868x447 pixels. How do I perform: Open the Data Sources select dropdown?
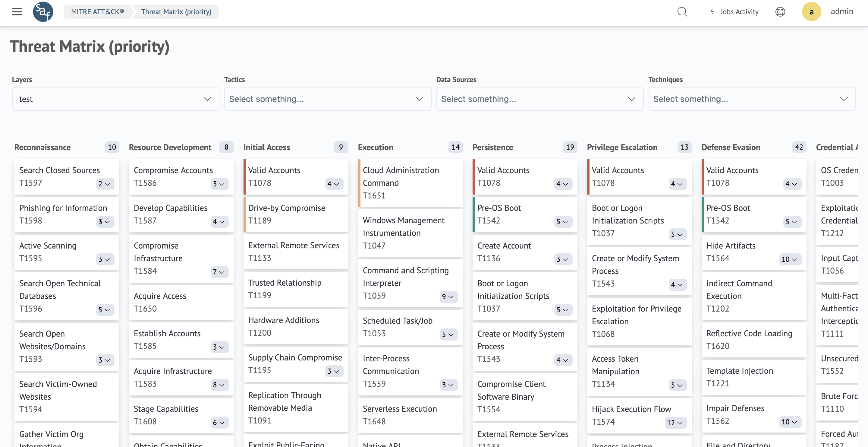(x=539, y=99)
